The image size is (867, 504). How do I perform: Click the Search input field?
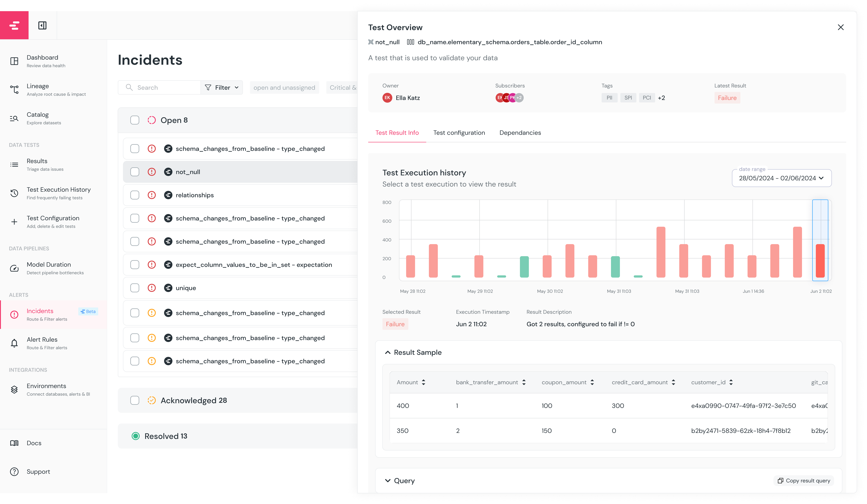click(159, 87)
